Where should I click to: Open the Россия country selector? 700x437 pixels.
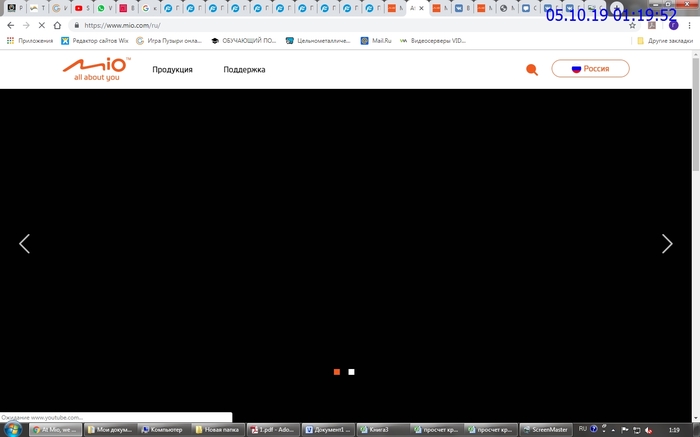590,69
